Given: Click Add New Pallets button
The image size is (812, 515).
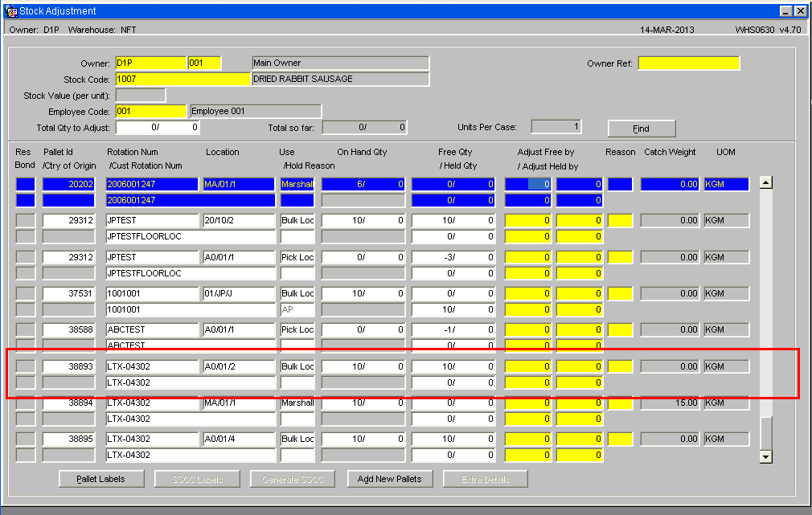Looking at the screenshot, I should 389,479.
